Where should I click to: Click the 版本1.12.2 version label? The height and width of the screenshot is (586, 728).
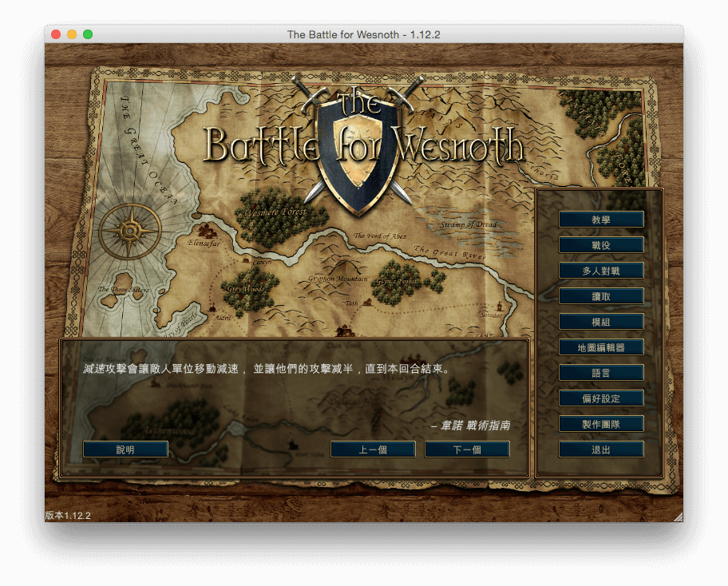click(x=68, y=515)
